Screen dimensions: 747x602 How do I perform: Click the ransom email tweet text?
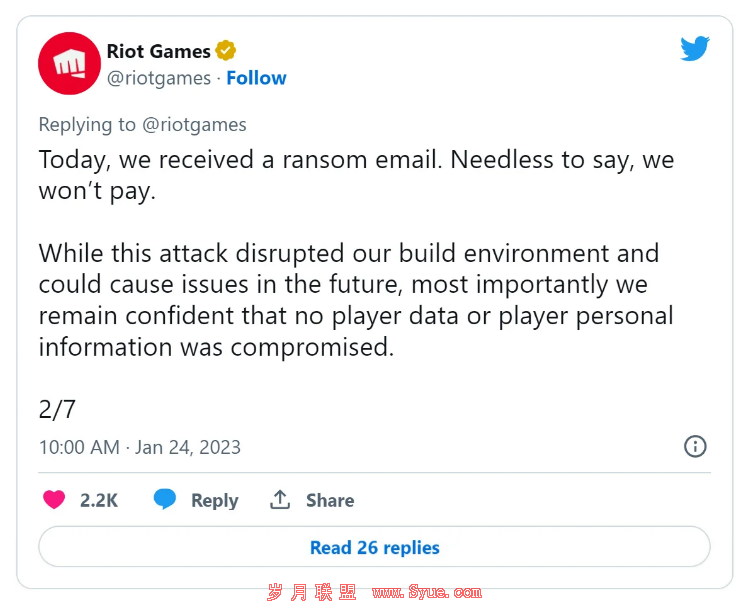pos(356,252)
